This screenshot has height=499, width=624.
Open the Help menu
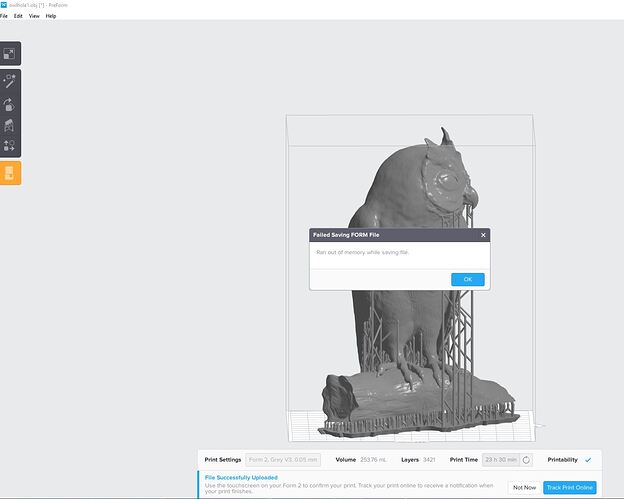[51, 16]
